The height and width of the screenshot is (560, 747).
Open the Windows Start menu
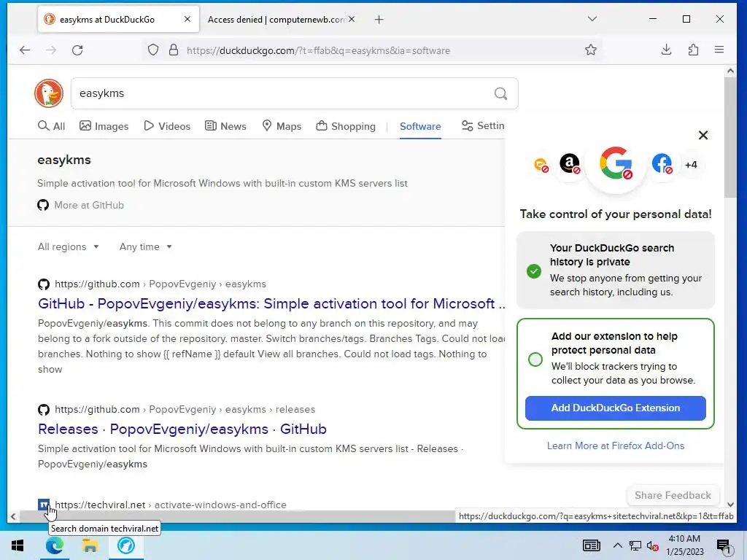click(x=18, y=545)
